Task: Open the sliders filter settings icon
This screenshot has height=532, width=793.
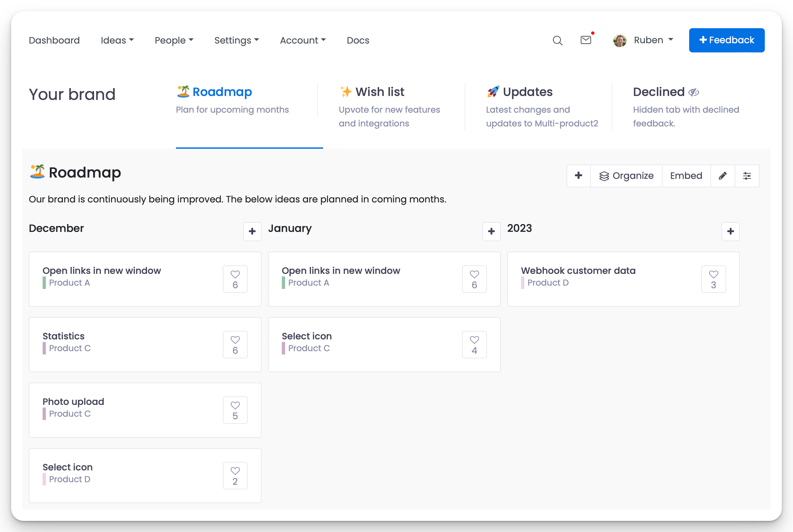Action: click(747, 176)
